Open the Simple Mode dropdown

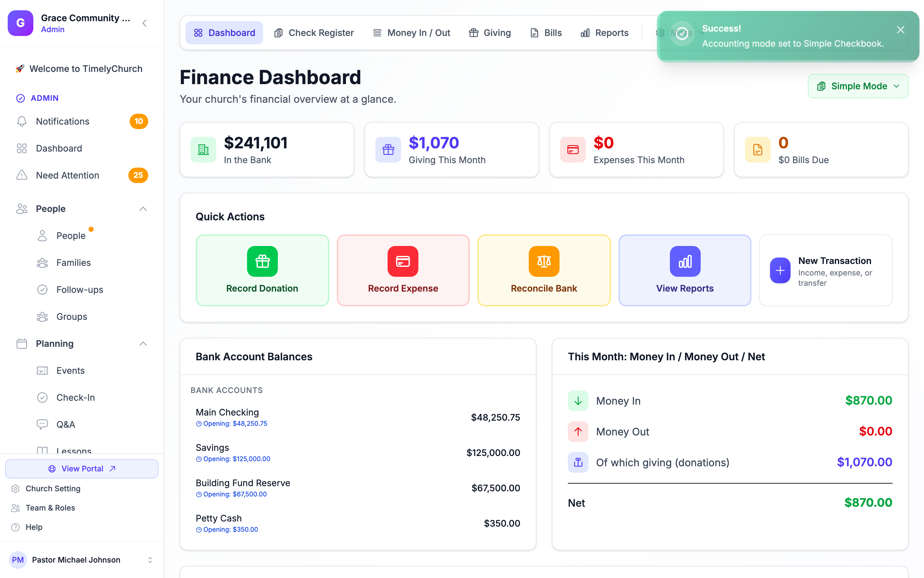coord(858,86)
